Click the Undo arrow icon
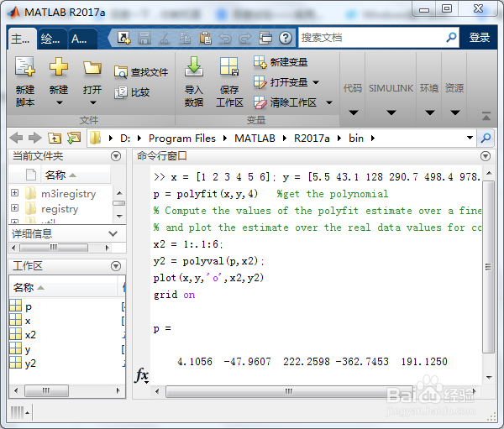This screenshot has height=429, width=504. click(x=225, y=39)
